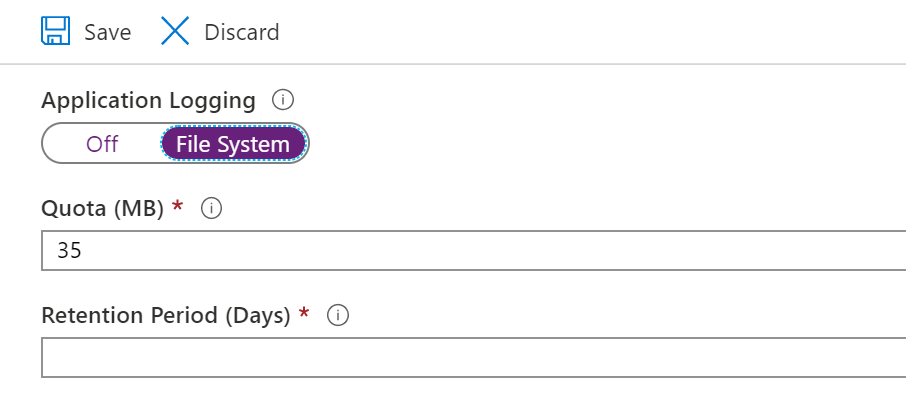Focus the Quota (MB) input field

coord(474,250)
